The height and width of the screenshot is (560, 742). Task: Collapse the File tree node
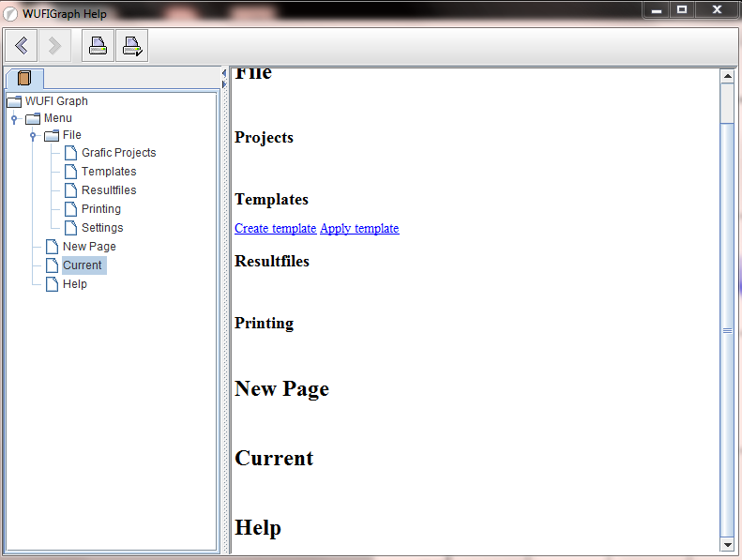[x=33, y=136]
